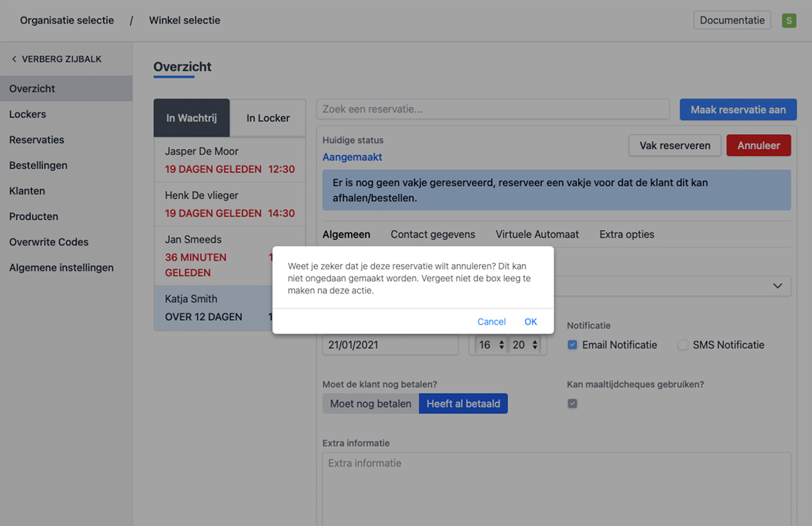The height and width of the screenshot is (526, 812).
Task: Open the hour stepper showing 16
Action: 491,345
